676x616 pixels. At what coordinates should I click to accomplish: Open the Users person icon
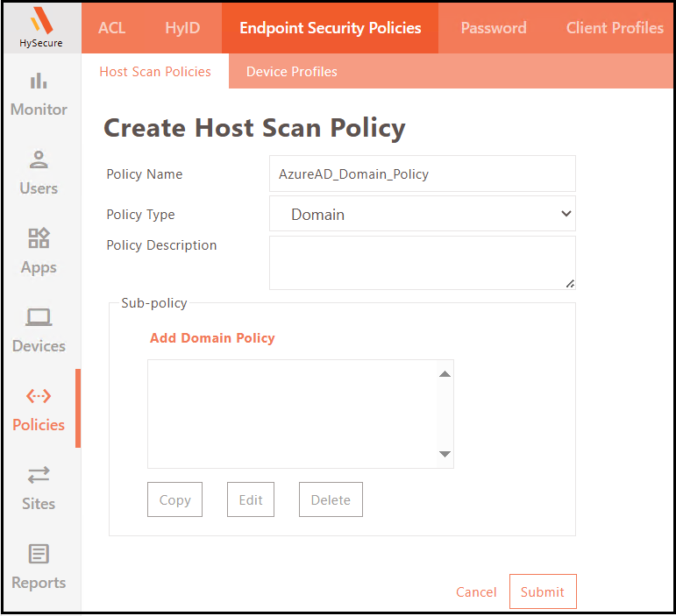coord(39,159)
